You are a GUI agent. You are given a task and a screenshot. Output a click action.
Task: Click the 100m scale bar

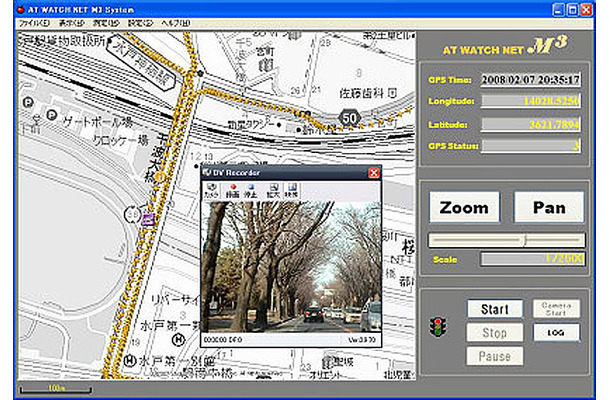(x=56, y=389)
